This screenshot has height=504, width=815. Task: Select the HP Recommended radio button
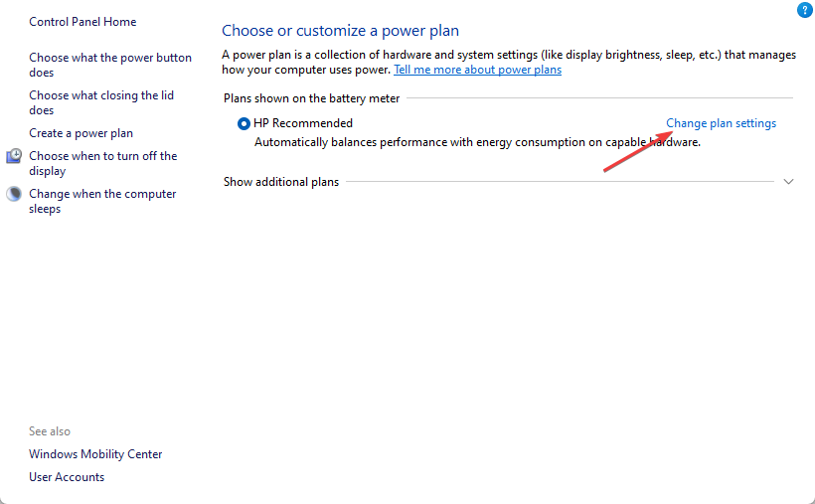pos(244,124)
